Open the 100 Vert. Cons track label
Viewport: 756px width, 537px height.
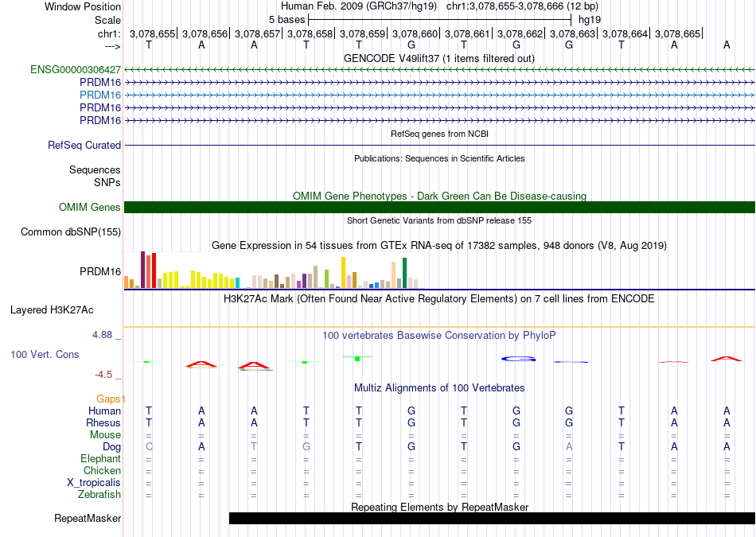(45, 354)
